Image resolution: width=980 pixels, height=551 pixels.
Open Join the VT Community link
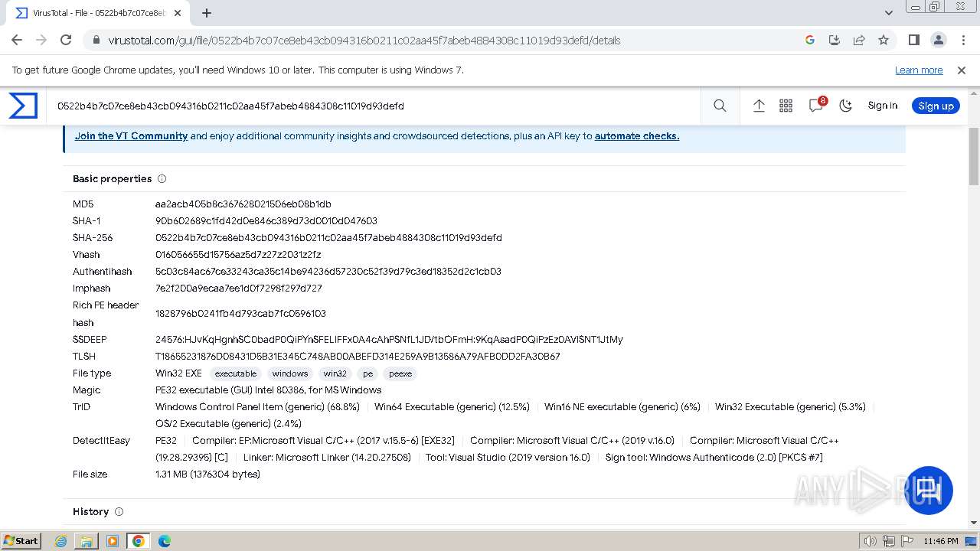[x=131, y=135]
